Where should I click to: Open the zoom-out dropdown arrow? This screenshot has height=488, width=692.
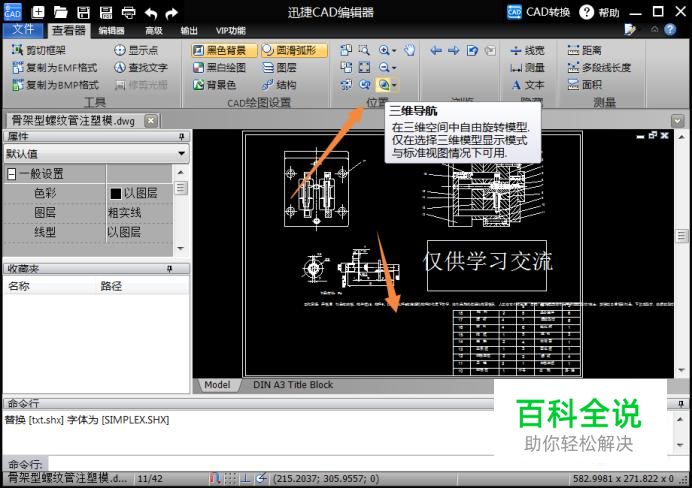coord(394,68)
